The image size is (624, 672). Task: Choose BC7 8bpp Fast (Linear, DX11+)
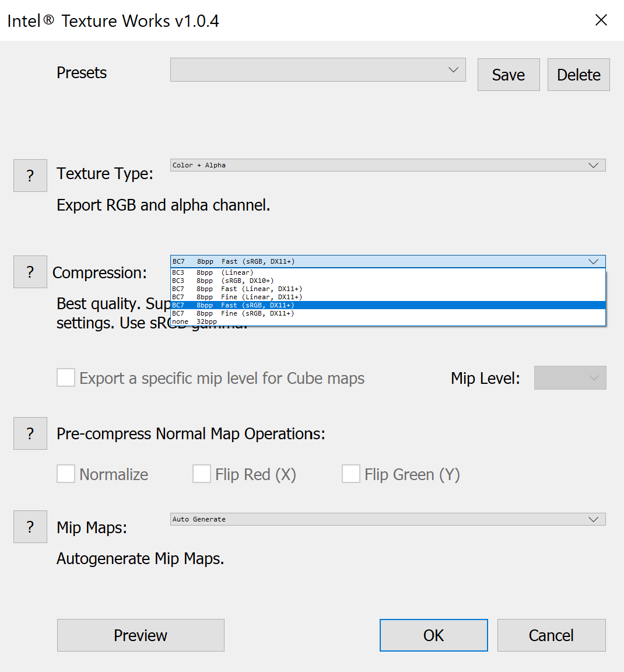pyautogui.click(x=388, y=289)
